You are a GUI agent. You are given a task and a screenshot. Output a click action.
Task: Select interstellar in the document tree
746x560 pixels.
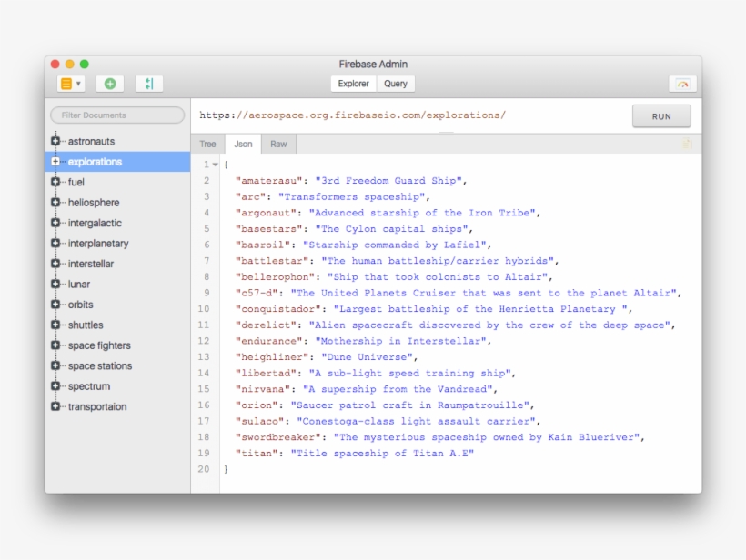point(91,264)
